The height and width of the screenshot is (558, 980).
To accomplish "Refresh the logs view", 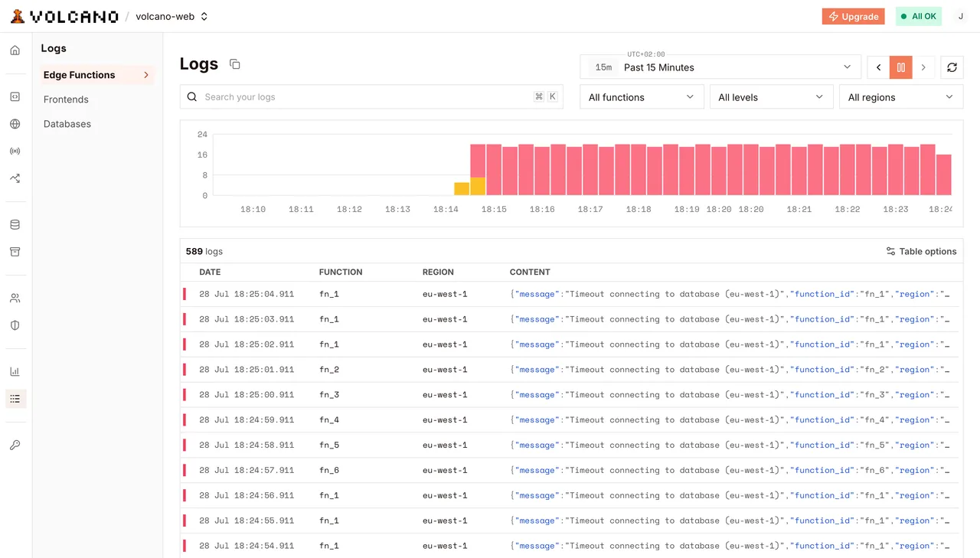I will [x=952, y=67].
